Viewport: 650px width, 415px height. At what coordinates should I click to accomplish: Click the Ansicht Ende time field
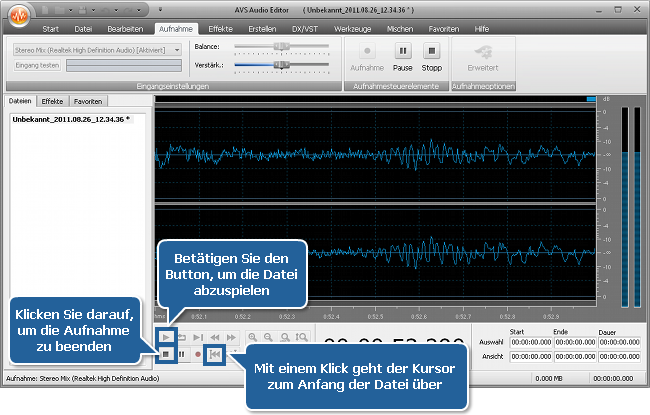[x=575, y=357]
